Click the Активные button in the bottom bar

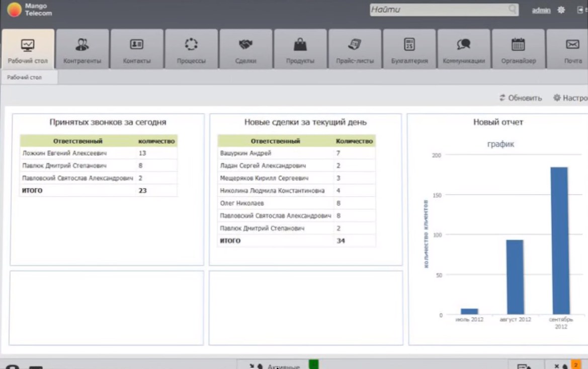tap(274, 366)
